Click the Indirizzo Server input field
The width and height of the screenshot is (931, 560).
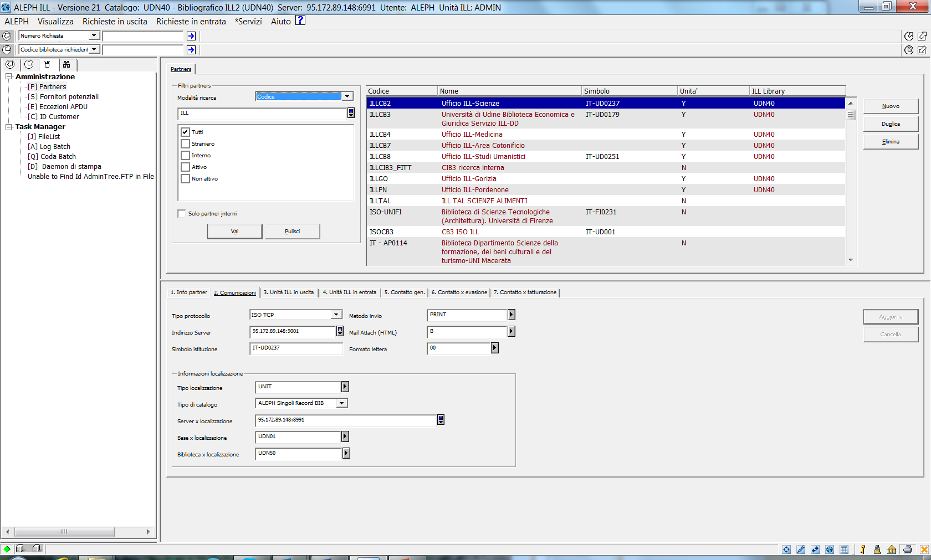(293, 331)
